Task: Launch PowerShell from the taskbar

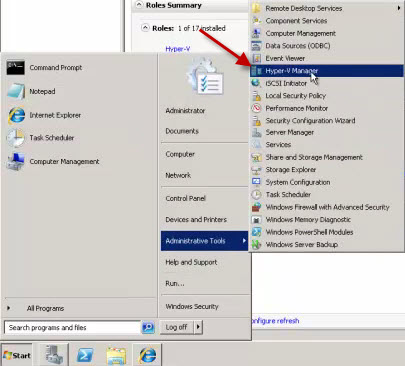Action: click(x=85, y=355)
